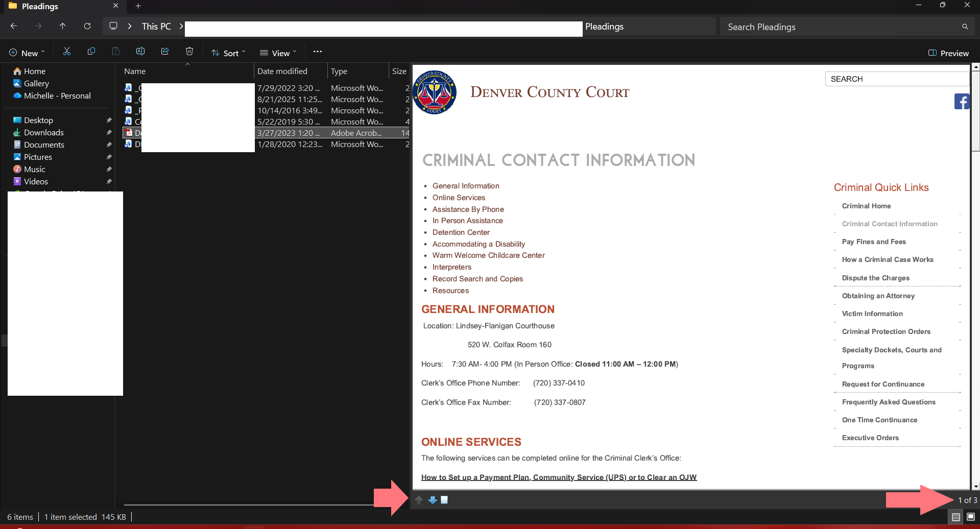This screenshot has width=980, height=529.
Task: Click the Type column header
Action: [357, 71]
